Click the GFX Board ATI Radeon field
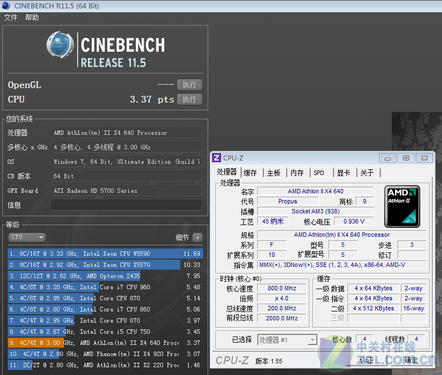Viewport: 442px width, 375px height. click(x=127, y=191)
